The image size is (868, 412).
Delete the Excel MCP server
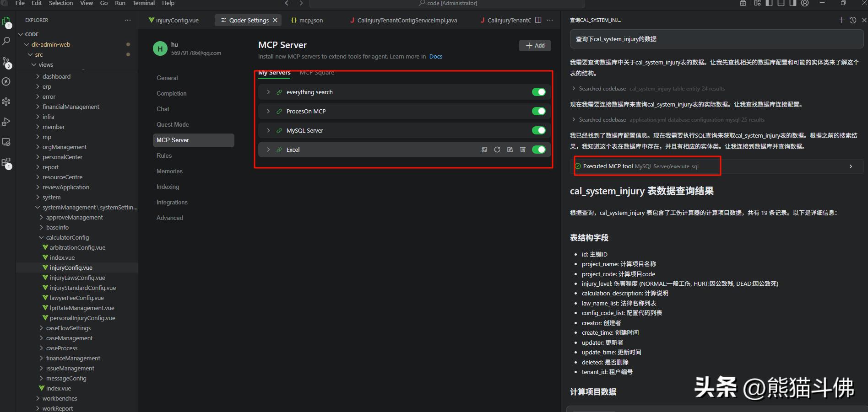(522, 150)
